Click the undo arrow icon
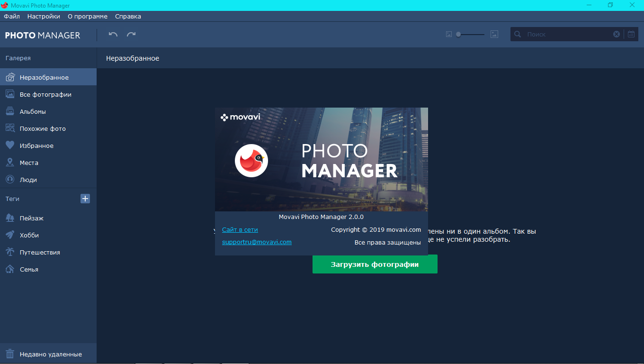This screenshot has height=364, width=644. click(x=113, y=34)
